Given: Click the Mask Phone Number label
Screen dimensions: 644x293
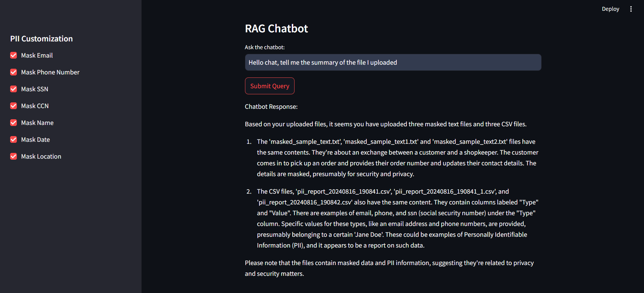Looking at the screenshot, I should (50, 72).
